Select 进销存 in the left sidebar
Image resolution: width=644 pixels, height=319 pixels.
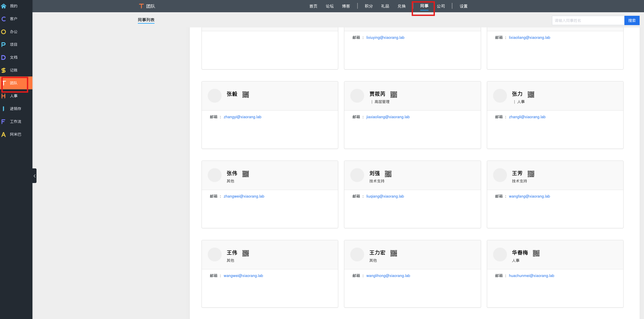pyautogui.click(x=15, y=109)
